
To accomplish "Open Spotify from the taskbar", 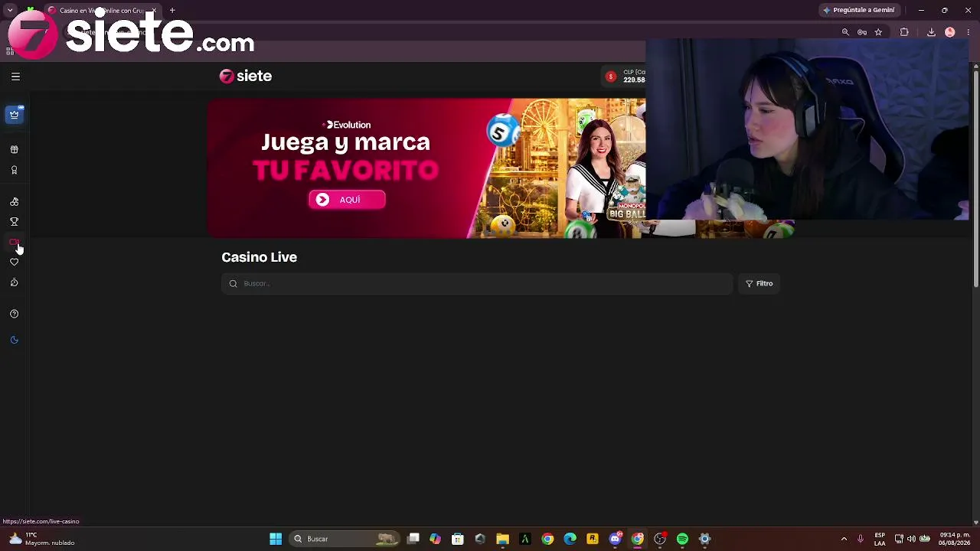I will click(682, 539).
